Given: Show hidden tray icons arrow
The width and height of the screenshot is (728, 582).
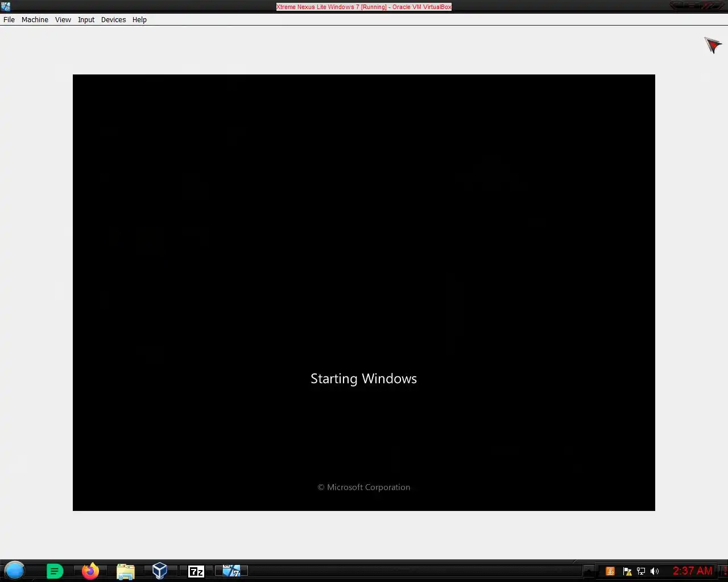Looking at the screenshot, I should pyautogui.click(x=589, y=571).
